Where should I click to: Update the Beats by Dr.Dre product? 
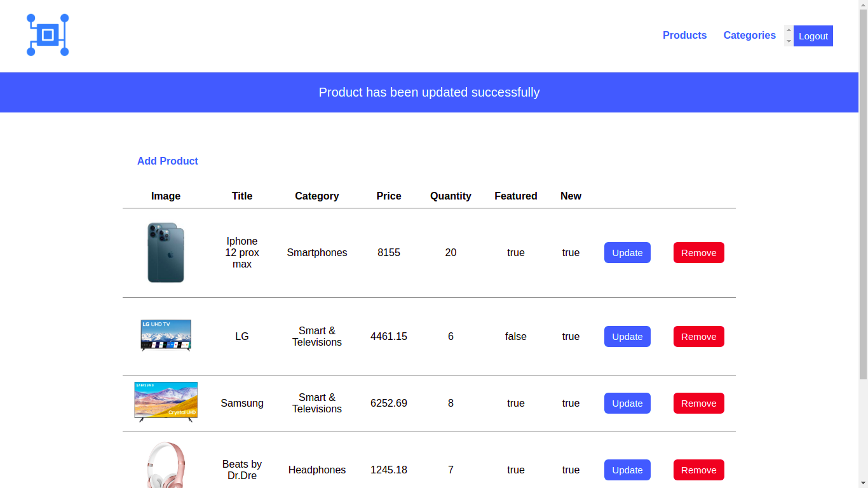(627, 470)
